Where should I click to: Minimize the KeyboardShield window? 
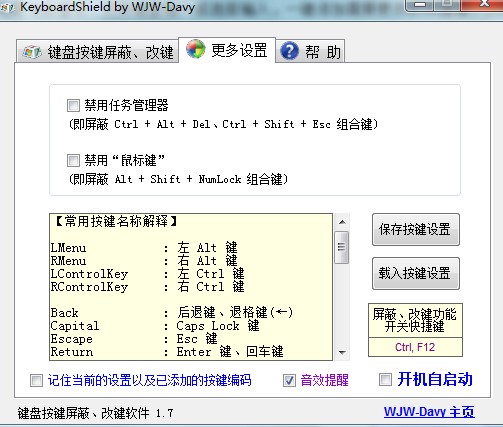[x=420, y=4]
